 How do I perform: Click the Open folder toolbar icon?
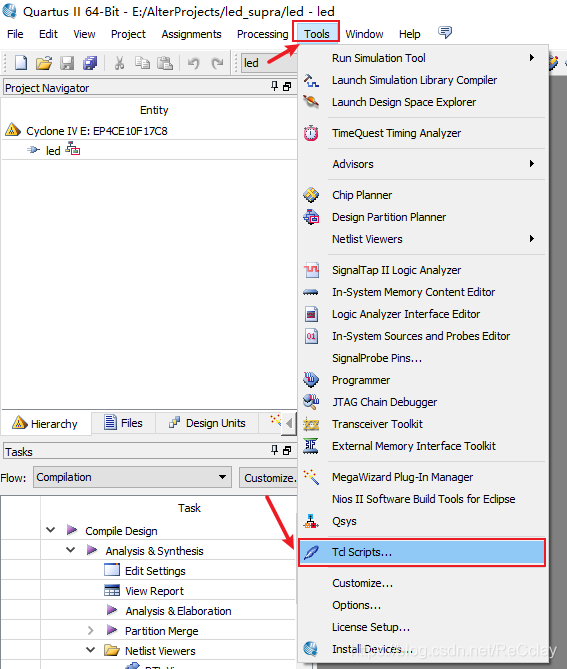coord(44,63)
